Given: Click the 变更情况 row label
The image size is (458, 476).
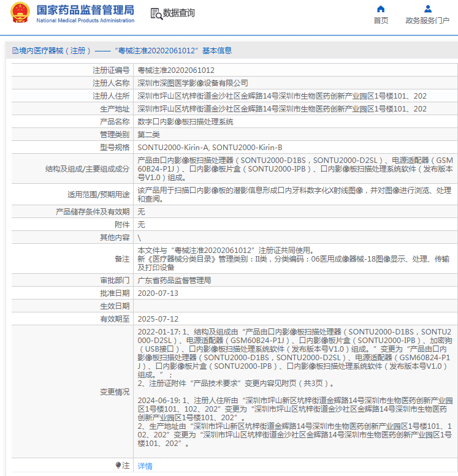Looking at the screenshot, I should 115,392.
